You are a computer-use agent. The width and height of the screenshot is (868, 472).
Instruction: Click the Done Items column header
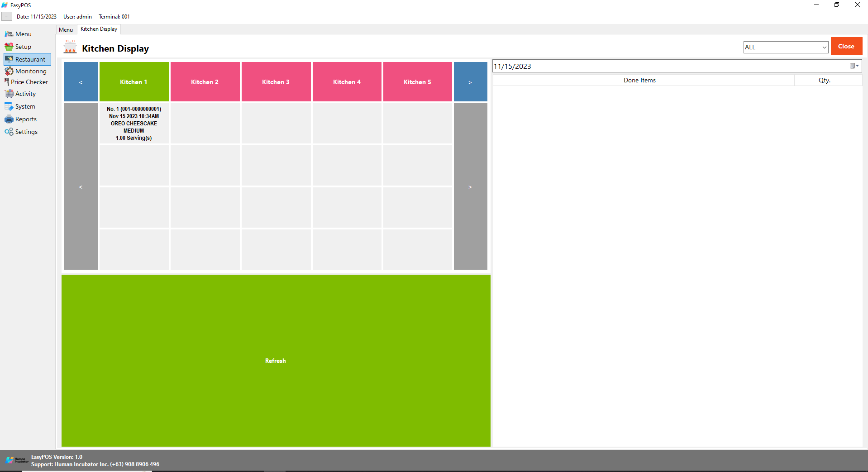(639, 80)
